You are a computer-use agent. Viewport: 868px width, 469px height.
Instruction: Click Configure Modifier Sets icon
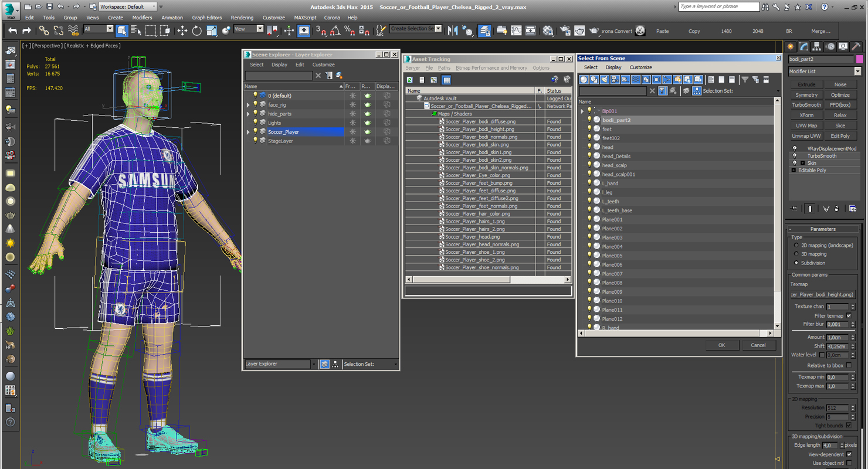(x=853, y=208)
